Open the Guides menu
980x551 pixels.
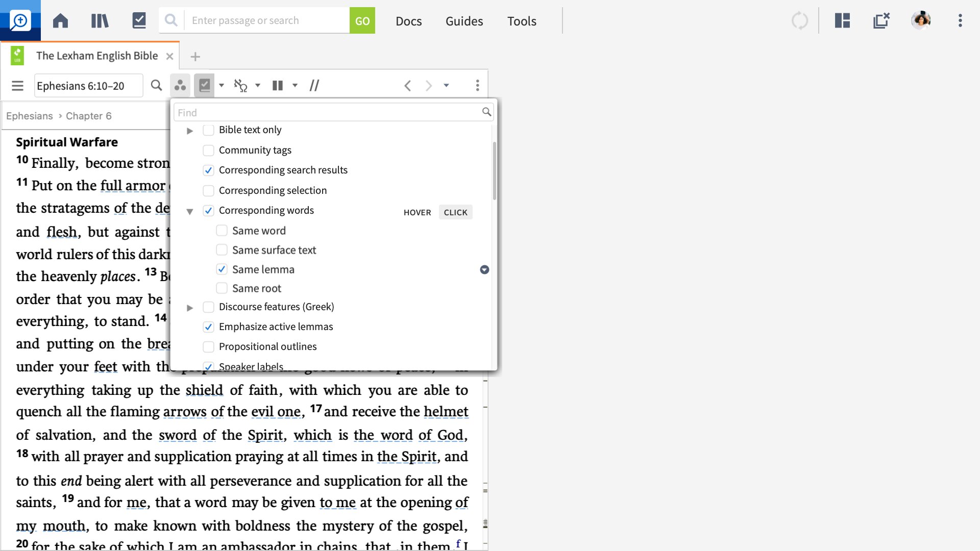click(x=463, y=21)
